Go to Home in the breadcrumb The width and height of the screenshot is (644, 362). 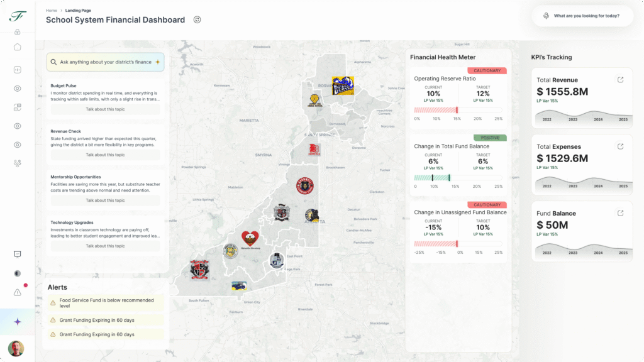pyautogui.click(x=52, y=11)
